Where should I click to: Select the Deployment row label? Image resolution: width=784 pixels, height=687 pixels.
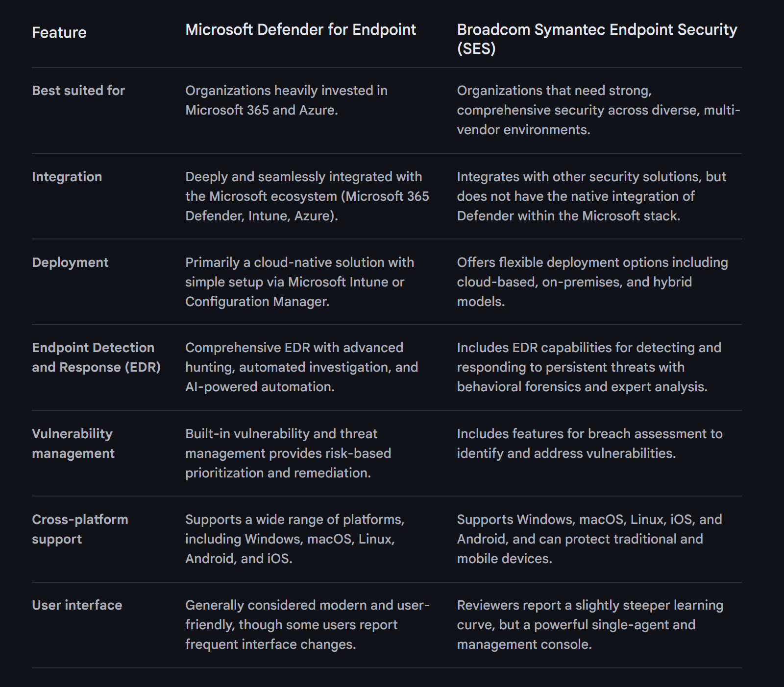[x=70, y=262]
